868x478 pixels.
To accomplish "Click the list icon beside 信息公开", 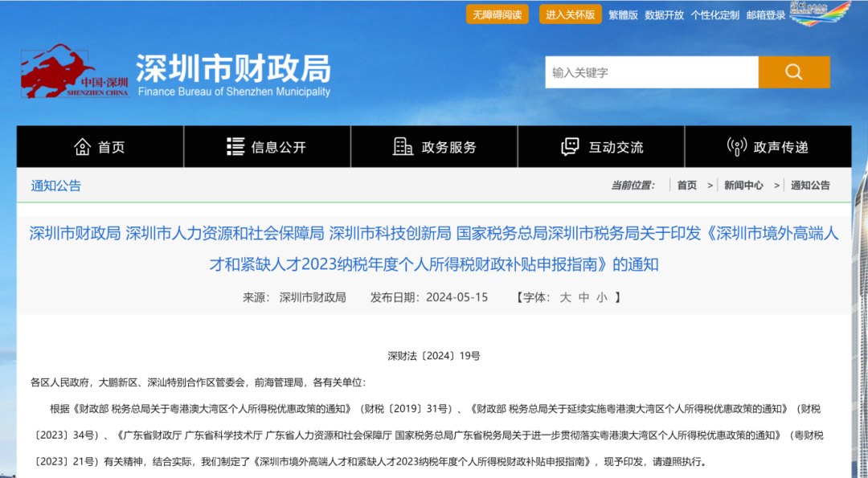I will point(235,147).
